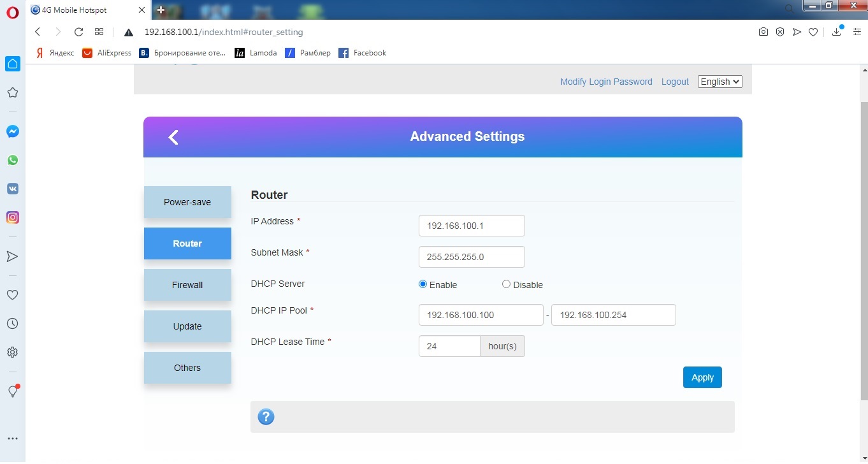Open Opera sidebar settings gear
868x464 pixels.
[x=12, y=352]
